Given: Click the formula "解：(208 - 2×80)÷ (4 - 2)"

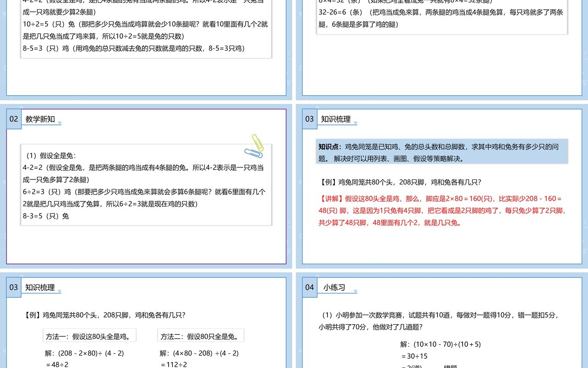Looking at the screenshot, I should 85,353.
